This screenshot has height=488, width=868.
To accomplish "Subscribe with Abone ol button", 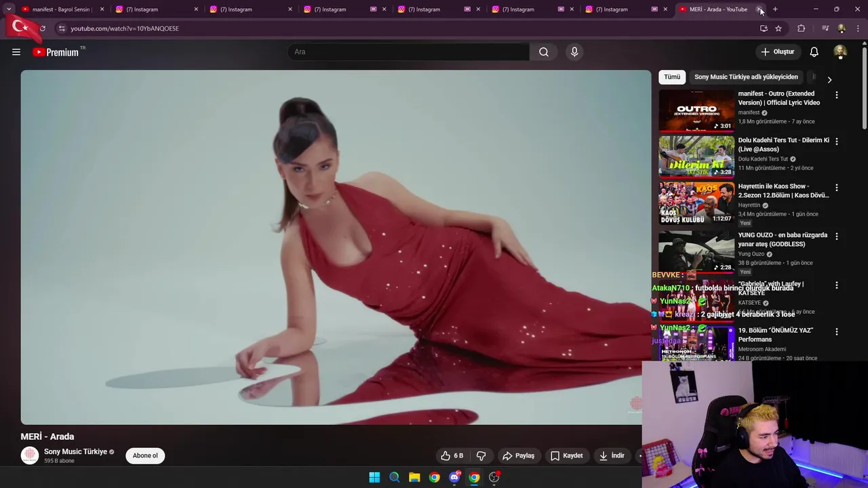I will [x=145, y=455].
